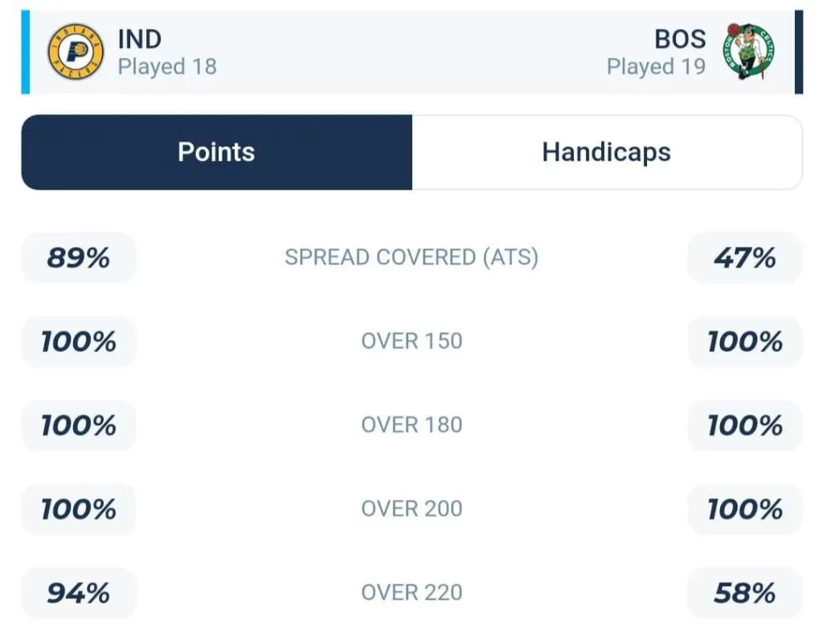Click the OVER 220 row label
The height and width of the screenshot is (644, 823).
coord(411,593)
